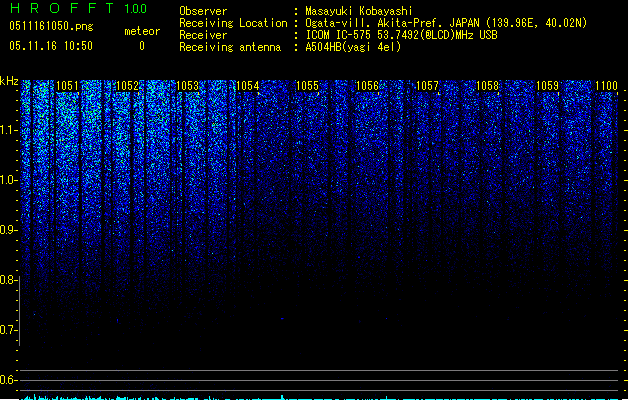Click the 0.8 frequency axis label
Screen dimensions: 629x400
(8, 280)
